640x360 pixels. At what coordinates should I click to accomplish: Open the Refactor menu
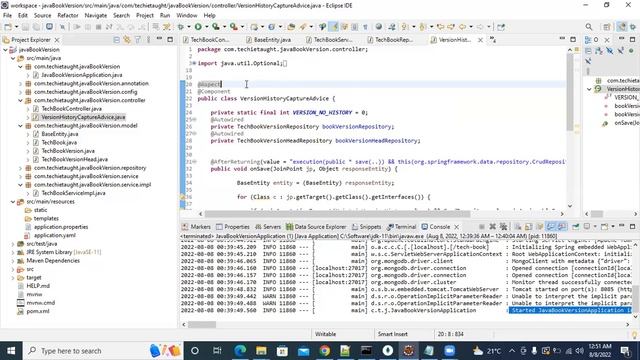pyautogui.click(x=68, y=16)
